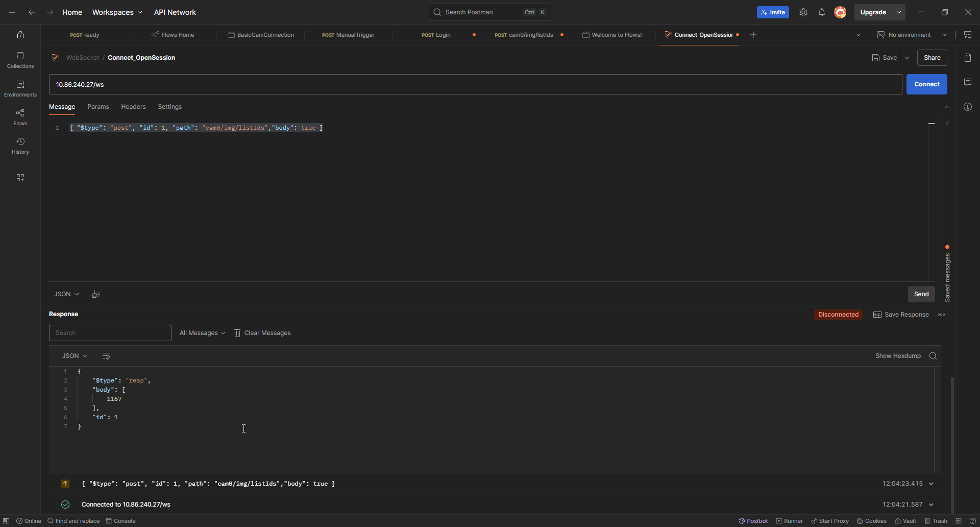The height and width of the screenshot is (527, 980).
Task: Switch to the Headers tab
Action: tap(133, 107)
